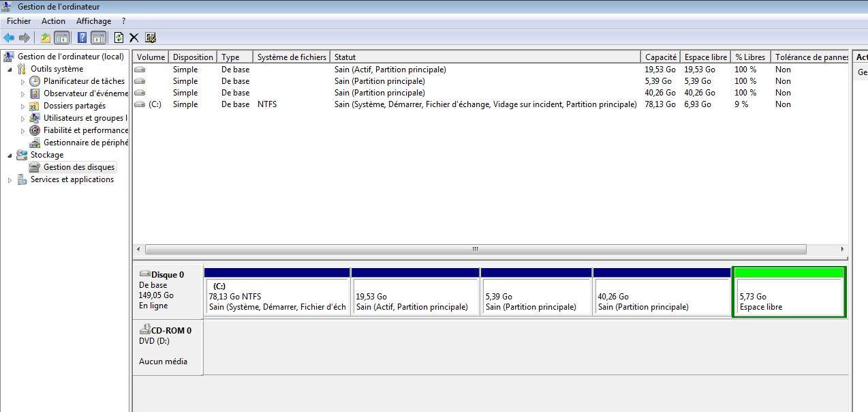The height and width of the screenshot is (412, 868).
Task: Click the volume list scrollbar left arrow
Action: click(x=139, y=249)
